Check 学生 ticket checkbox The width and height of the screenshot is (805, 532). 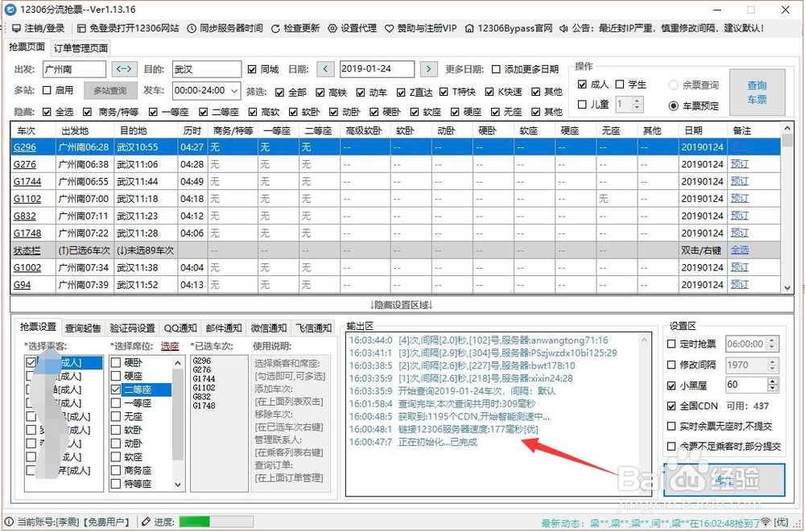620,85
